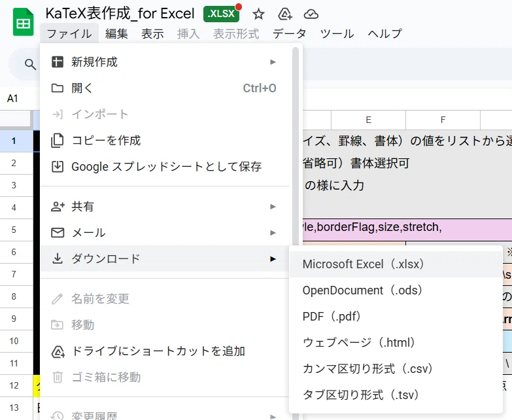Expand the 新規作成 submenu arrow
Screen dimensions: 512x420
pyautogui.click(x=273, y=62)
